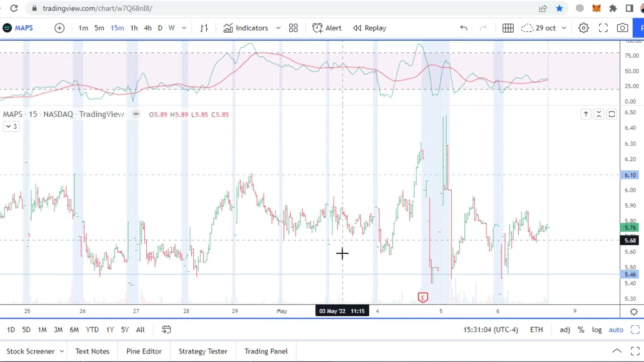This screenshot has height=362, width=644.
Task: Select the 1h timeframe
Action: coord(134,28)
